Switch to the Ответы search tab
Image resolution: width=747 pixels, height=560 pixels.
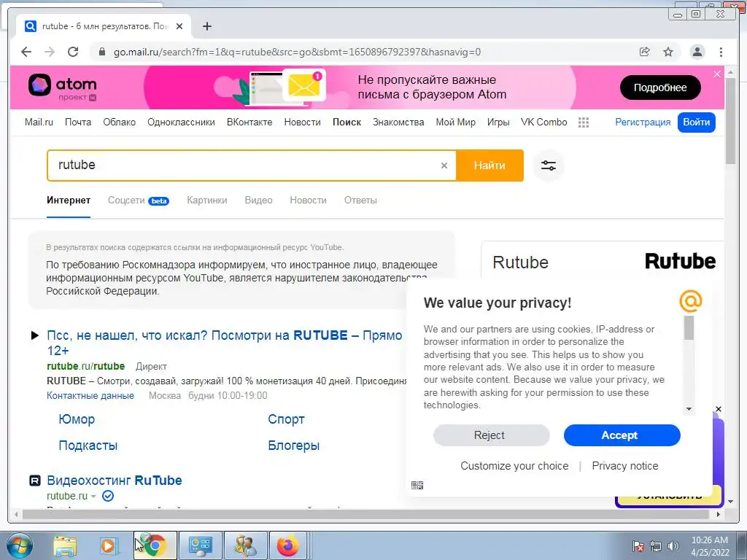360,201
